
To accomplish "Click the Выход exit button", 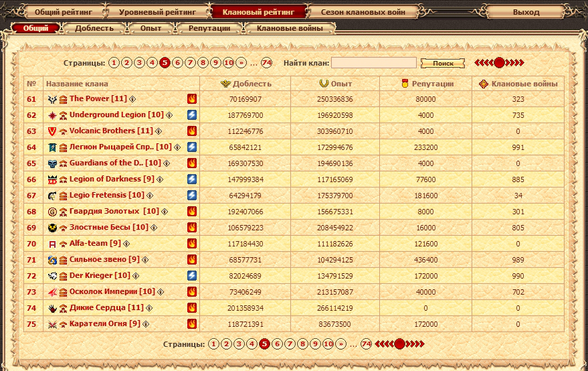I will click(526, 12).
